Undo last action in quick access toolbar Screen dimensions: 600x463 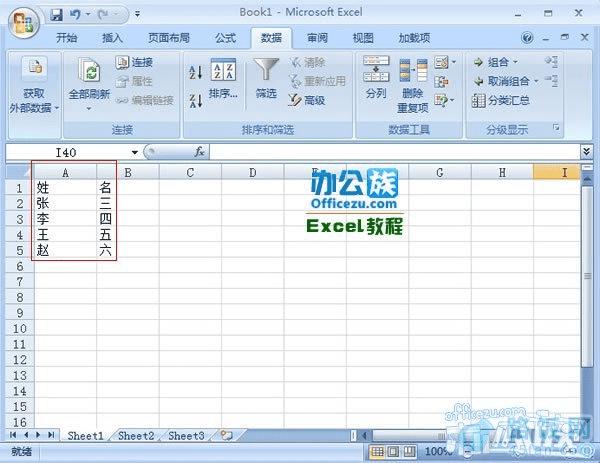pyautogui.click(x=75, y=15)
